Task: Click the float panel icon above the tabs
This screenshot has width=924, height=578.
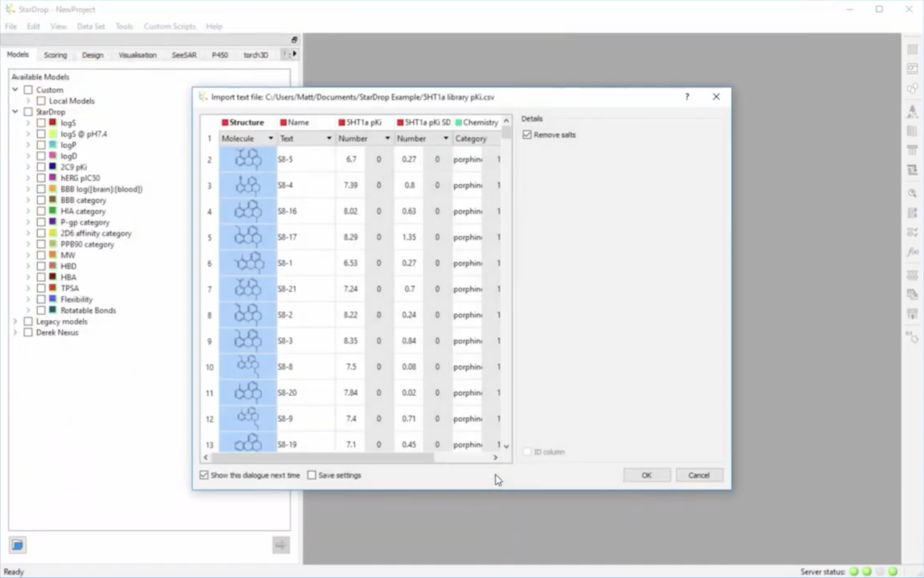Action: tap(294, 41)
